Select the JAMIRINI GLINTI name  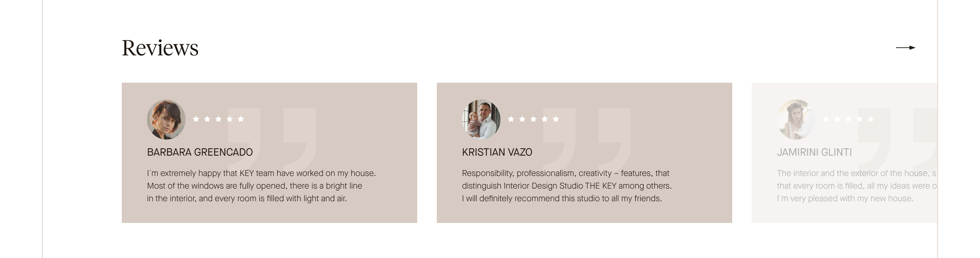click(814, 152)
